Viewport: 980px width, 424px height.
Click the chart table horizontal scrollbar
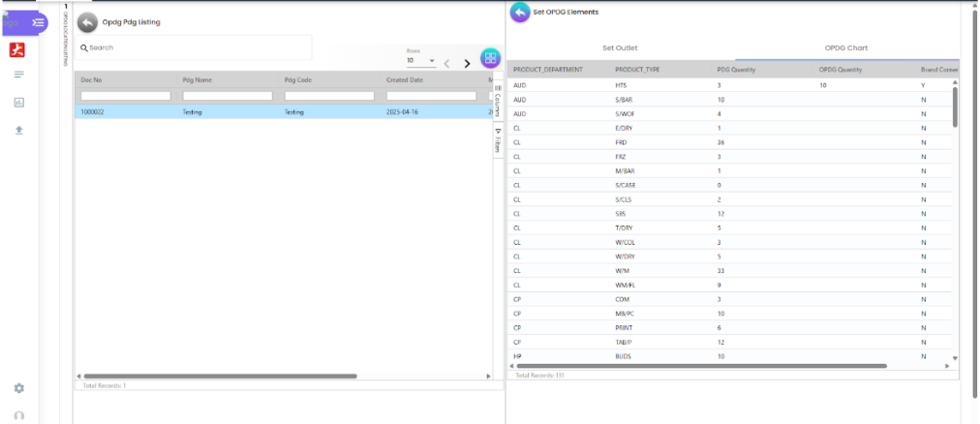coord(701,365)
